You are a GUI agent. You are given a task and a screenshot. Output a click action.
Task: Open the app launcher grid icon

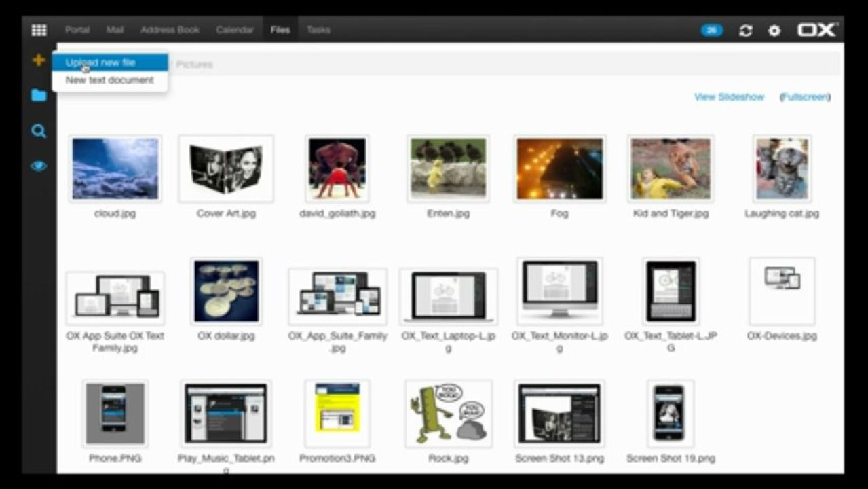(39, 30)
